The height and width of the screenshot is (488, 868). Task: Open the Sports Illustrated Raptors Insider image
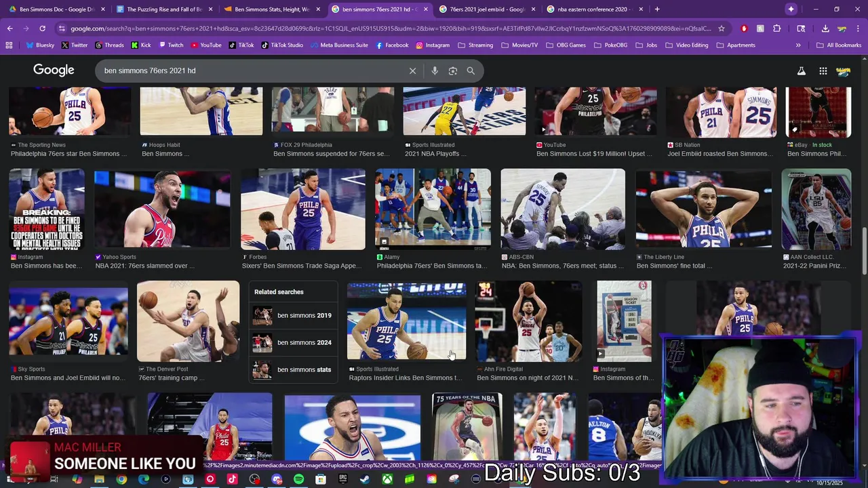(x=406, y=321)
